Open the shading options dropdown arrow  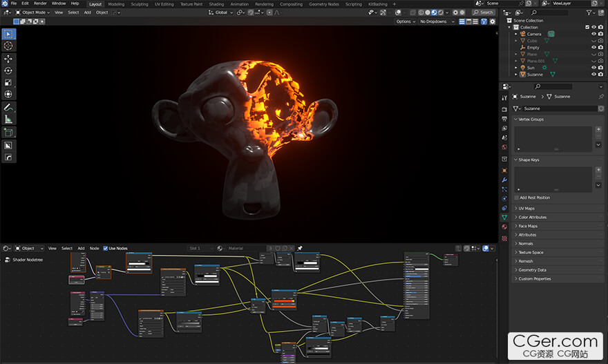tap(447, 12)
